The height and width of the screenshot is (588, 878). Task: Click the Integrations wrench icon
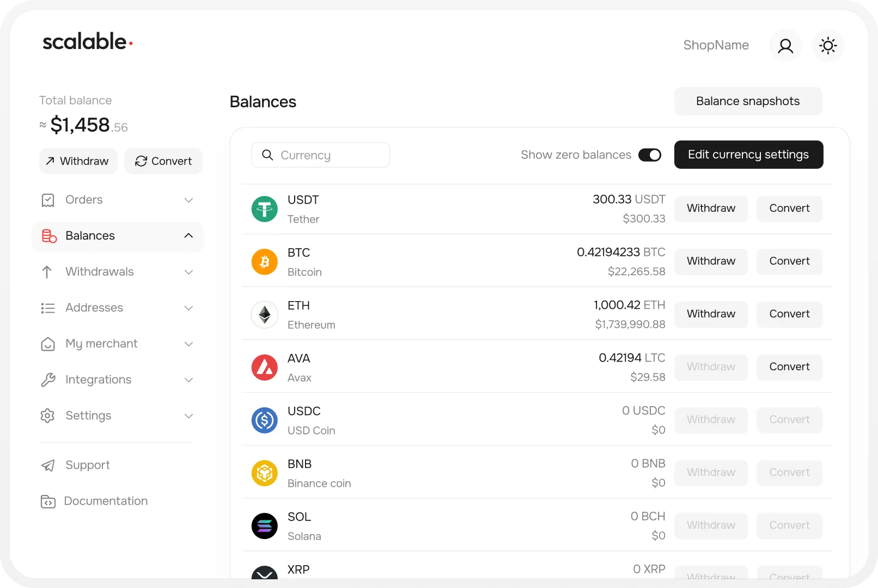pos(48,380)
